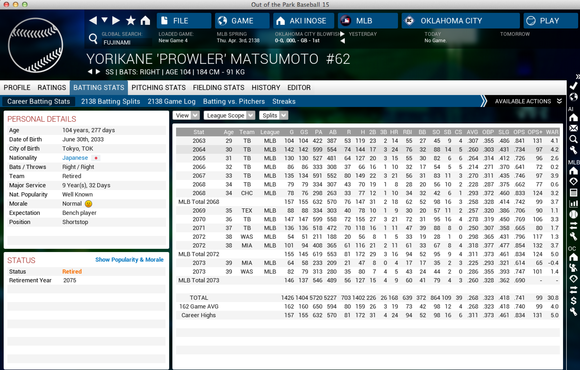Screen dimensions: 580x370
Task: Open the home icon under MLB in the sidebar
Action: click(573, 171)
